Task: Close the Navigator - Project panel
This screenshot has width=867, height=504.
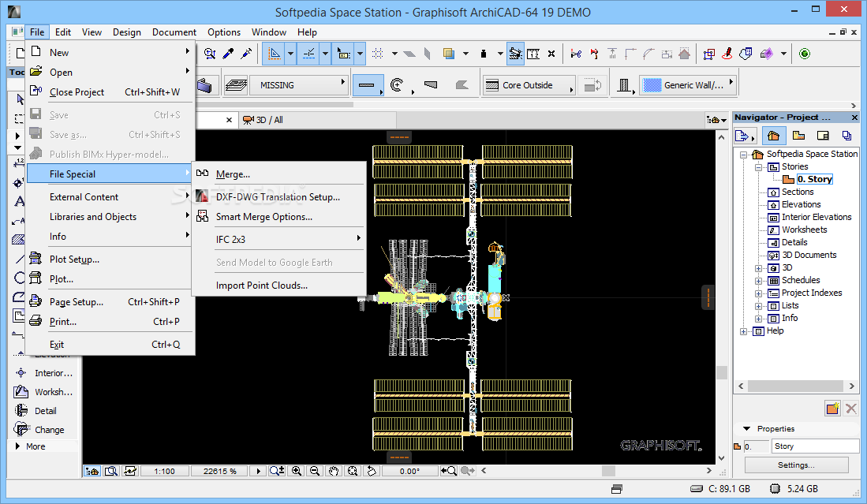Action: pos(854,118)
